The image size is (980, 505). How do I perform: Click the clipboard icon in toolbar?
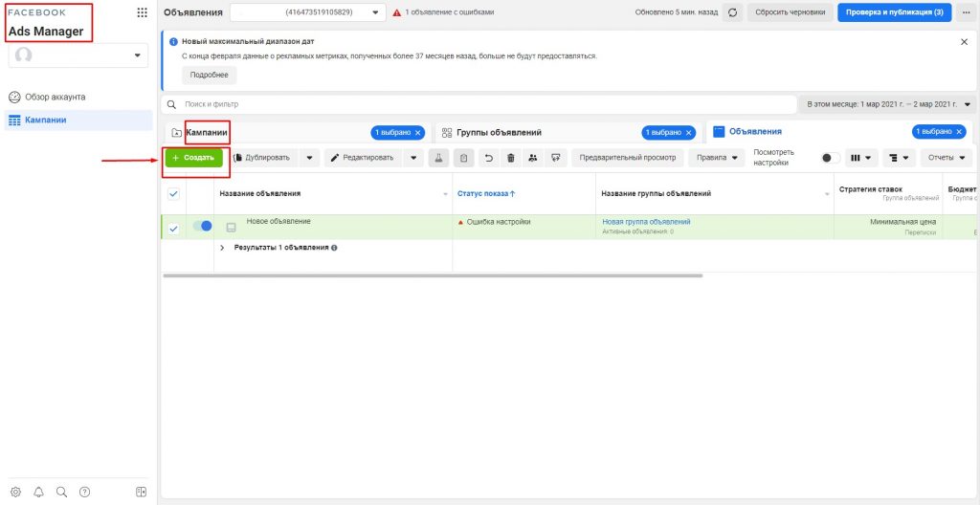click(x=464, y=158)
